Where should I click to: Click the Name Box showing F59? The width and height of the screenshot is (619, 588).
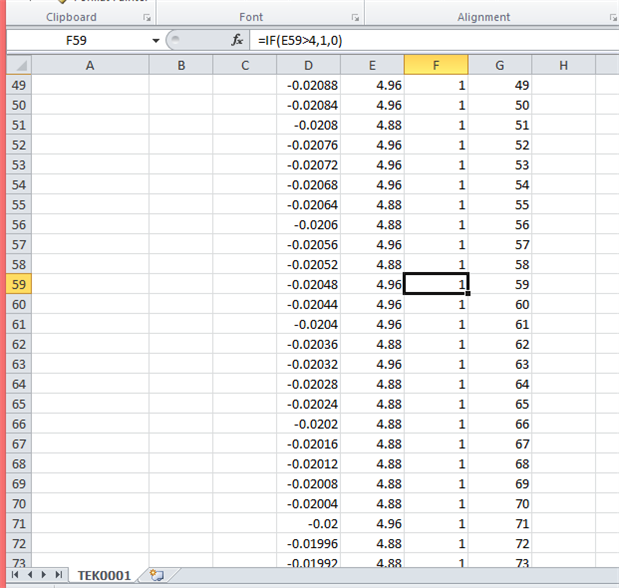(80, 40)
